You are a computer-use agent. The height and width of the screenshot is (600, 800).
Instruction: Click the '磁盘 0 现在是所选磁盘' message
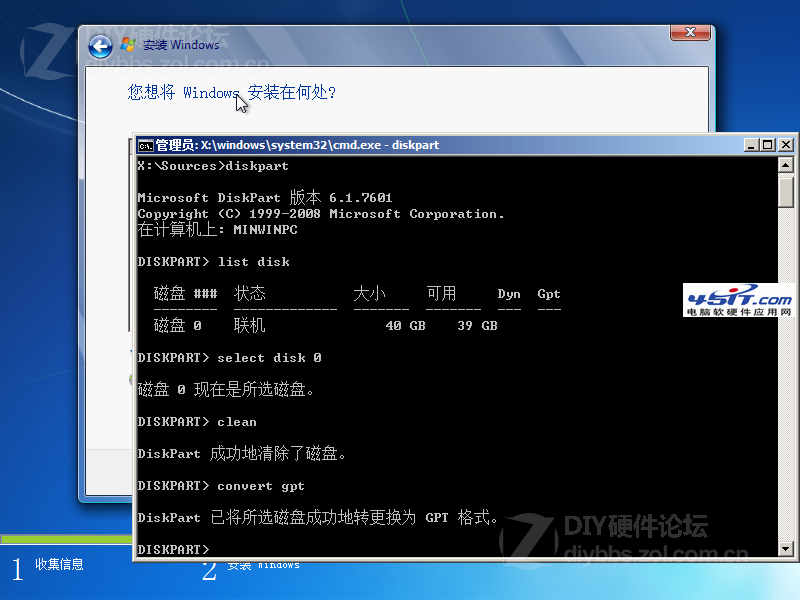tap(226, 390)
